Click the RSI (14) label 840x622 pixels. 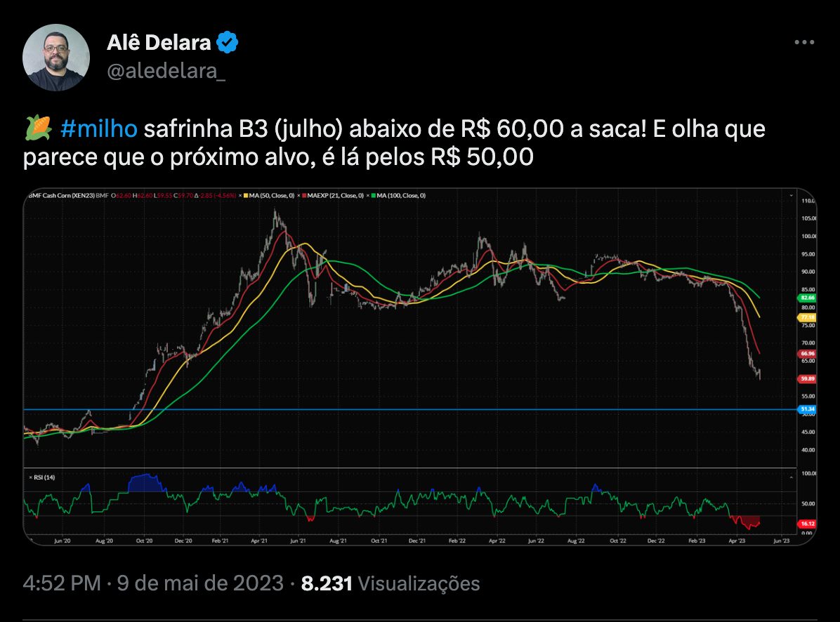tap(44, 477)
